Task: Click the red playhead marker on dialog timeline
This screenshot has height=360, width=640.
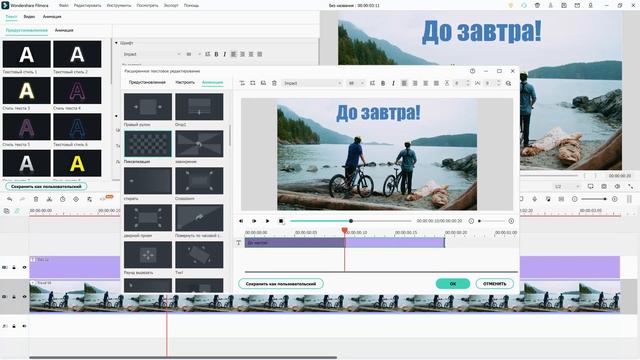Action: click(x=344, y=231)
